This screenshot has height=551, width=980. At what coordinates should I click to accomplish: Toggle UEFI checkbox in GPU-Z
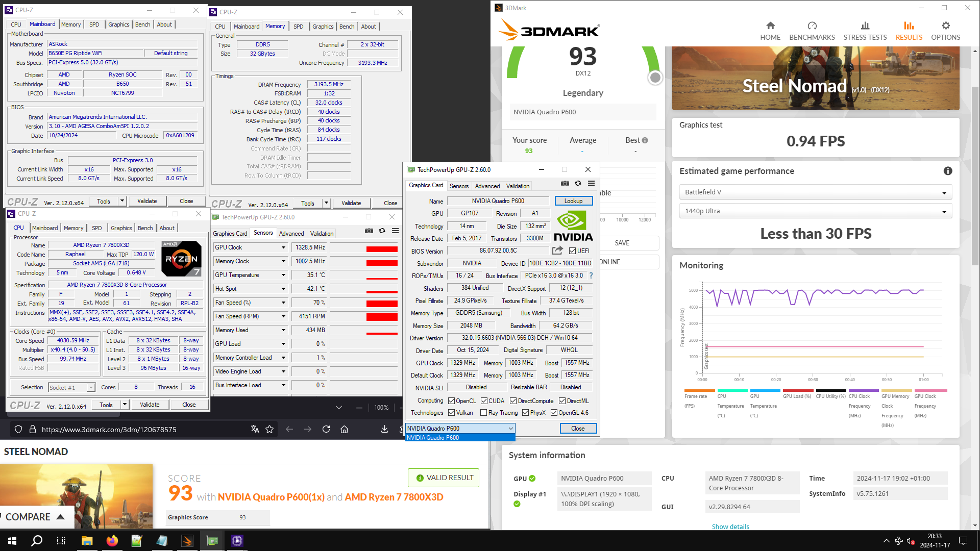[x=572, y=251]
